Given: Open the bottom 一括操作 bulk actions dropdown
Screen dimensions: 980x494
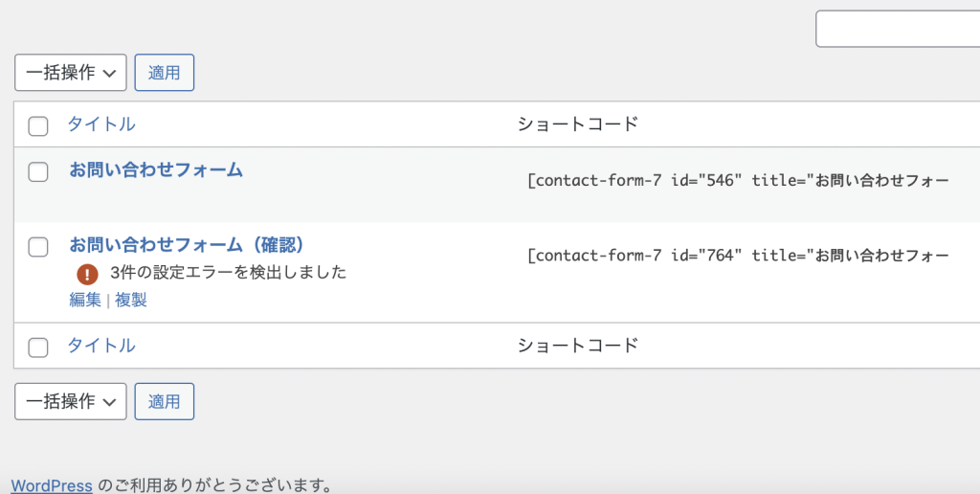Looking at the screenshot, I should 71,401.
